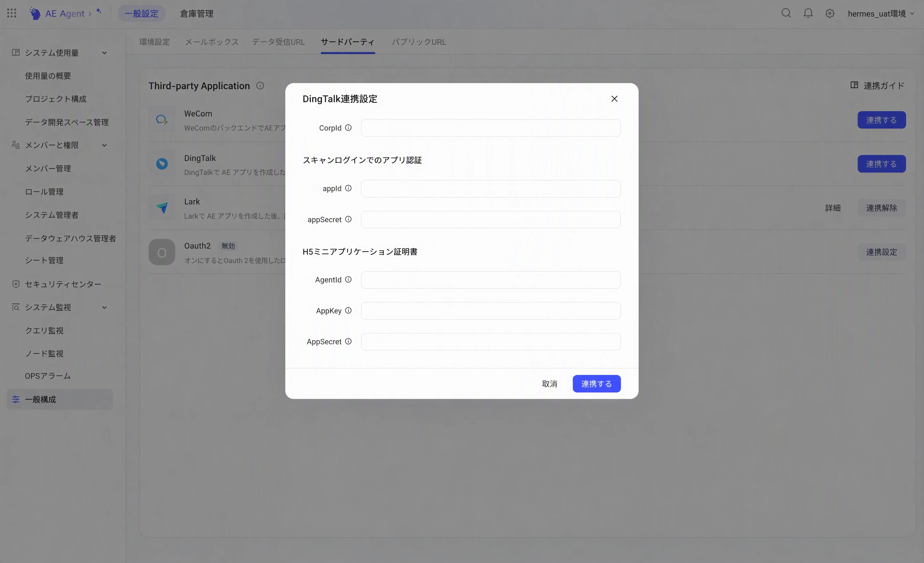Open search with the magnifier icon
Image resolution: width=924 pixels, height=563 pixels.
786,13
